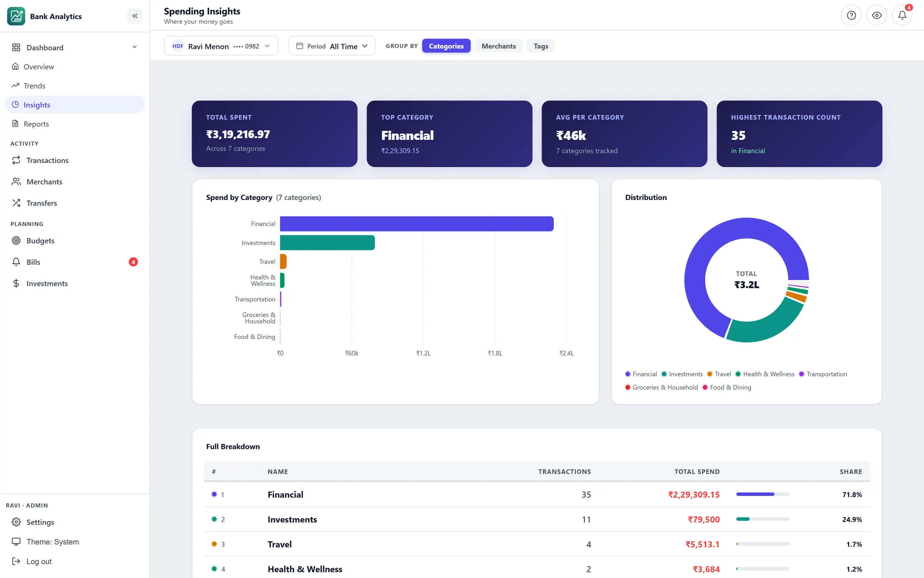This screenshot has width=924, height=578.
Task: Open the Ravi Menon account dropdown
Action: point(221,46)
